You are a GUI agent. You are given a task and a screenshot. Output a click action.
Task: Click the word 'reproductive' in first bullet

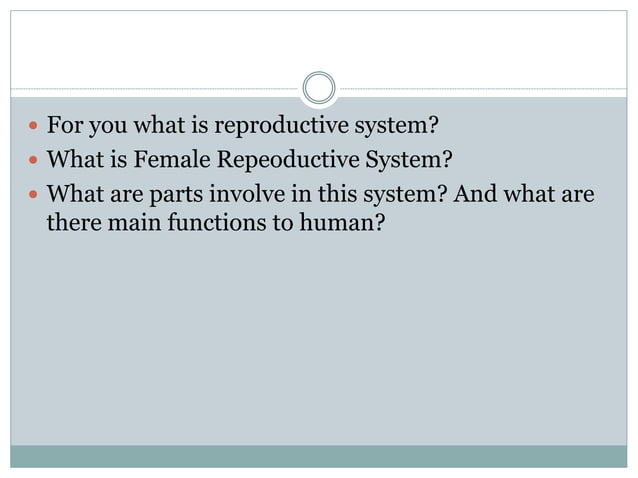[282, 126]
